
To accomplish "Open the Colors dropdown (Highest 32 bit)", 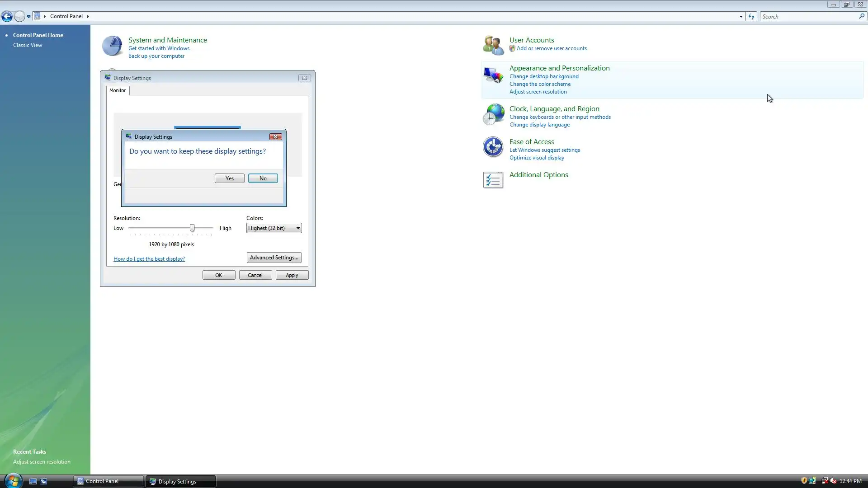I will click(274, 228).
